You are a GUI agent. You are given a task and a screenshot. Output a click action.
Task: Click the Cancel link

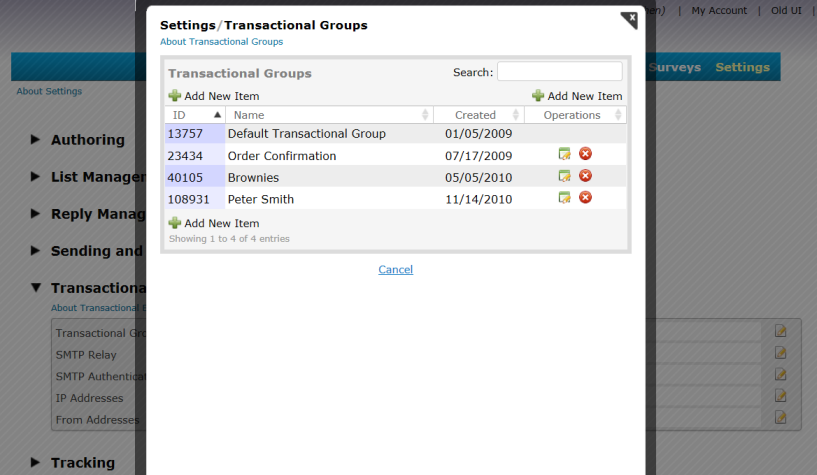pyautogui.click(x=395, y=270)
